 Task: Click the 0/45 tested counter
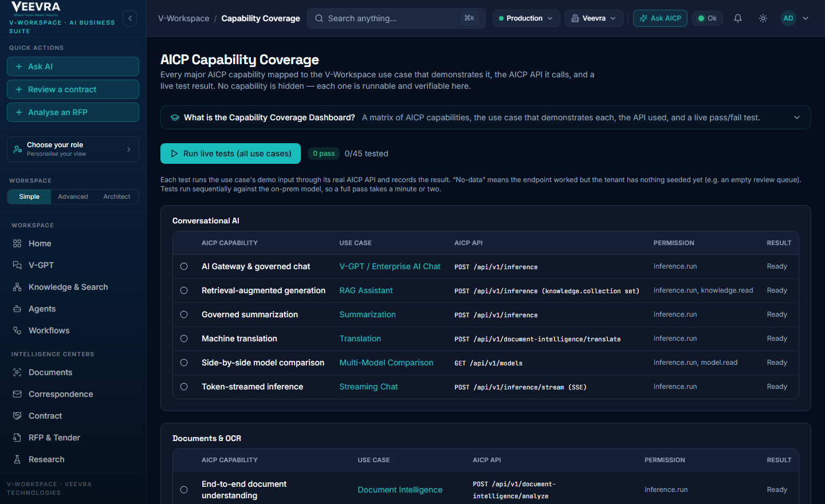click(x=366, y=153)
